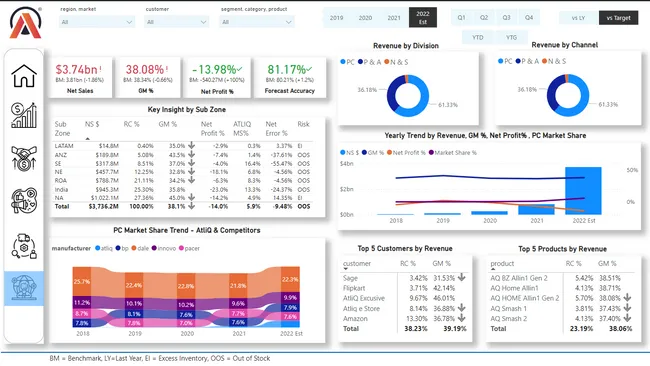Viewport: 650px width, 366px height.
Task: Click the sort arrow under customer column header
Action: 346,269
